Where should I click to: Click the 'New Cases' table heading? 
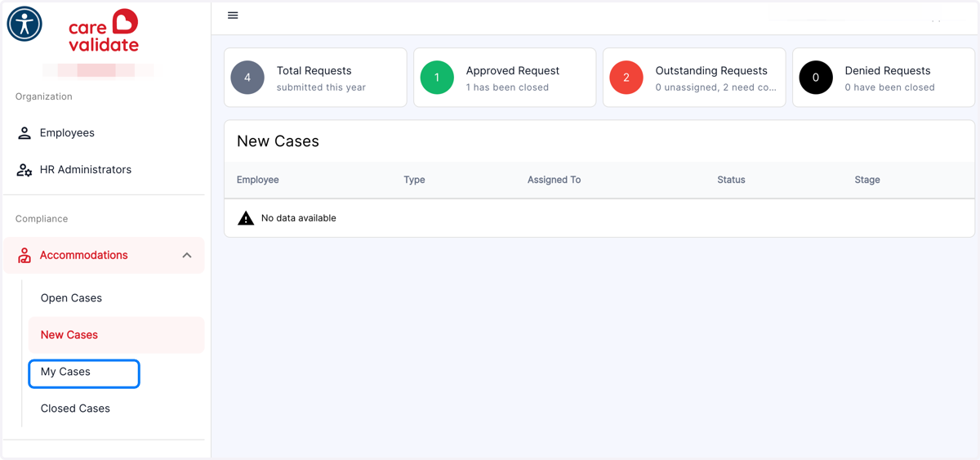click(x=278, y=141)
